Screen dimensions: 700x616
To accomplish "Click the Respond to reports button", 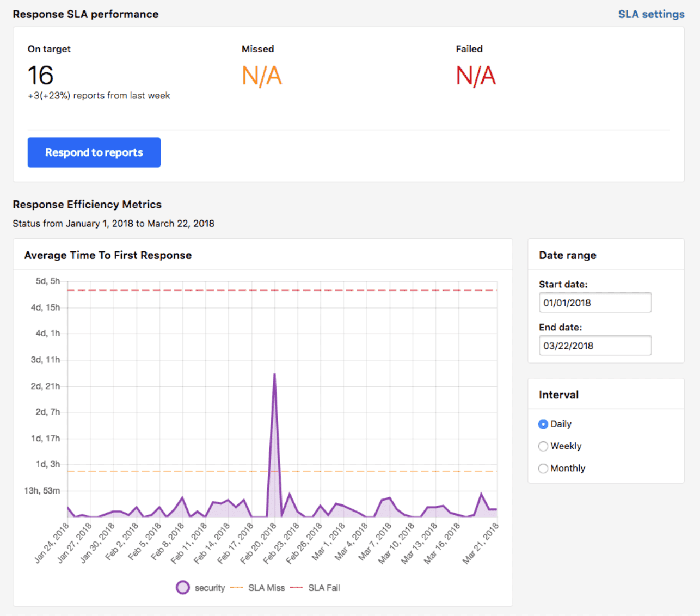I will coord(94,152).
